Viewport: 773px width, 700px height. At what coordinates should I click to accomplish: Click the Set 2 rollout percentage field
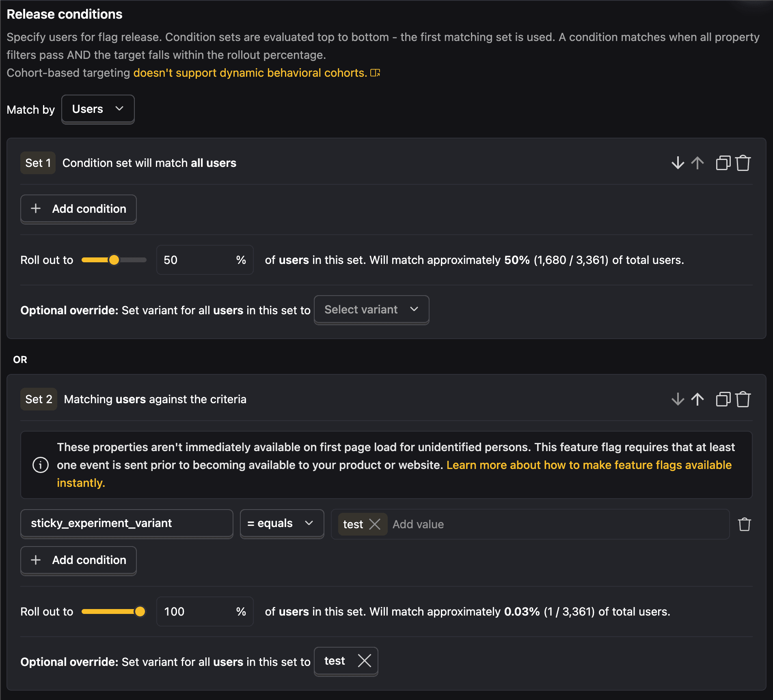[205, 611]
